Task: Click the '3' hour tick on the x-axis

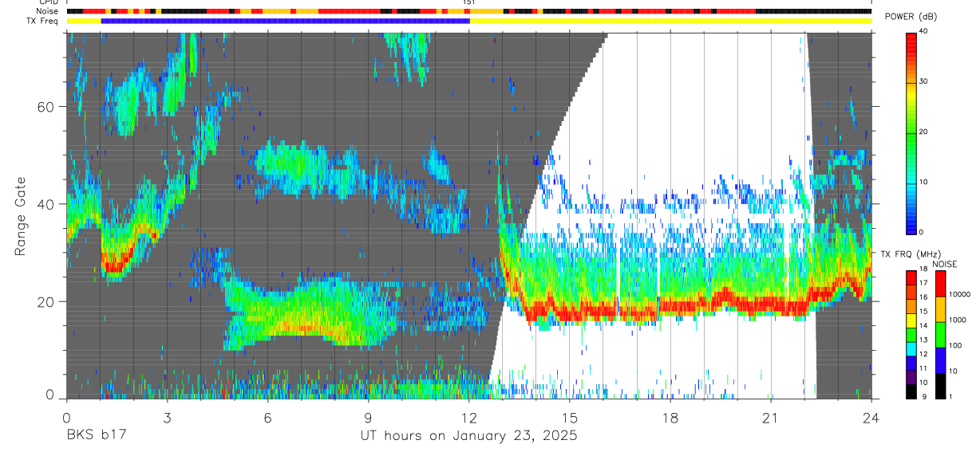Action: [x=167, y=418]
